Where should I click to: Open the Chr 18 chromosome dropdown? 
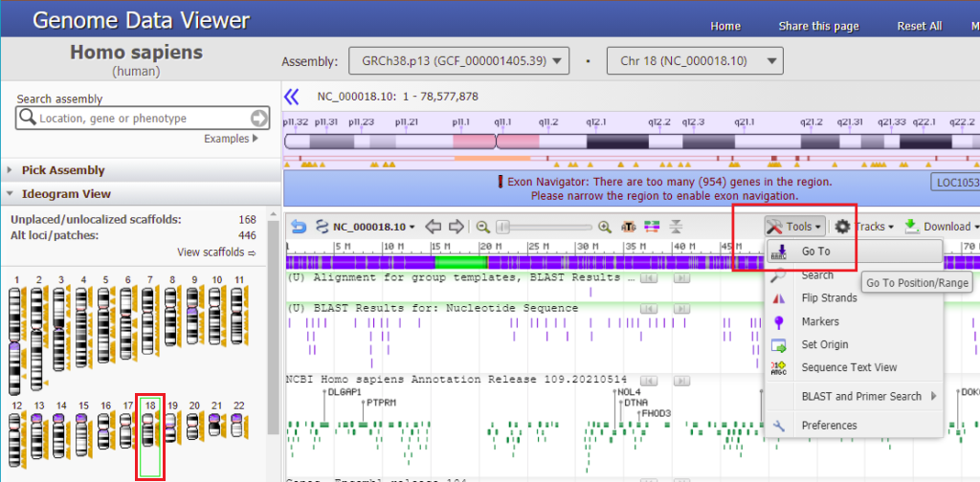[695, 60]
